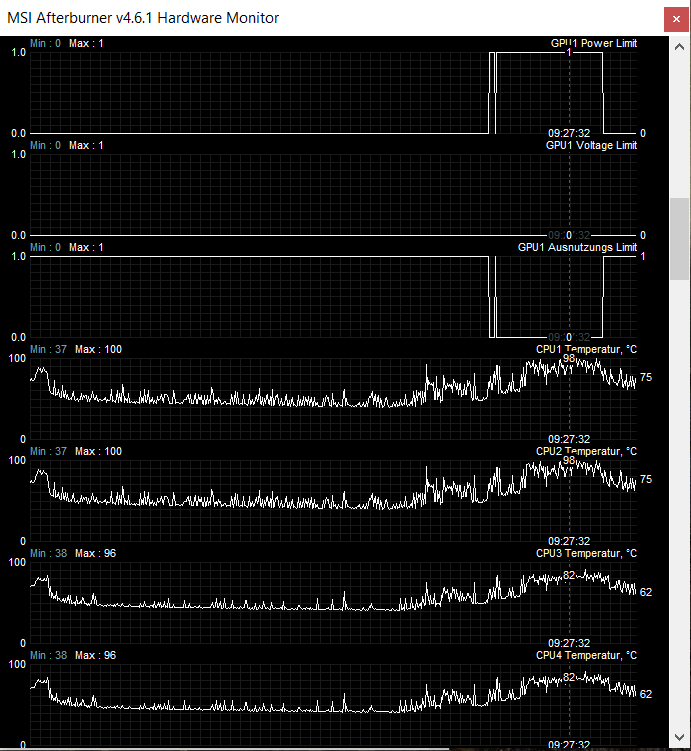
Task: Click the Min 38 Max 96 readout of CPU3
Action: click(x=73, y=553)
